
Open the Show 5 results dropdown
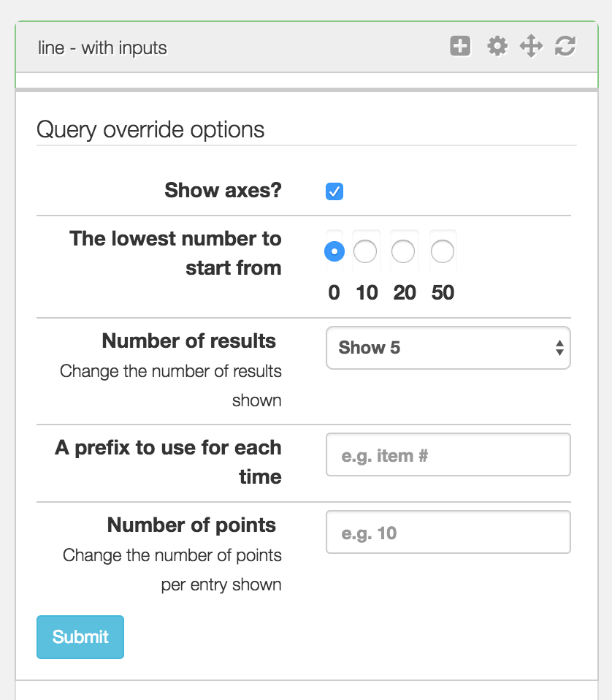(x=448, y=348)
